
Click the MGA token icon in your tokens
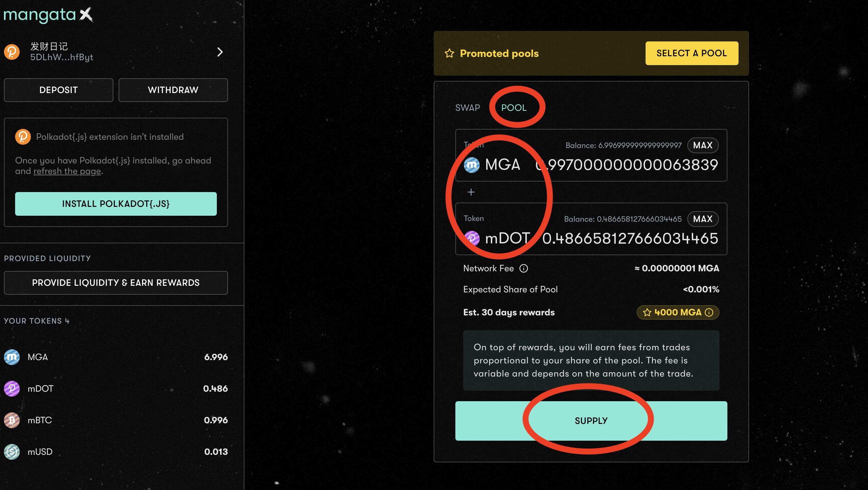(x=12, y=357)
